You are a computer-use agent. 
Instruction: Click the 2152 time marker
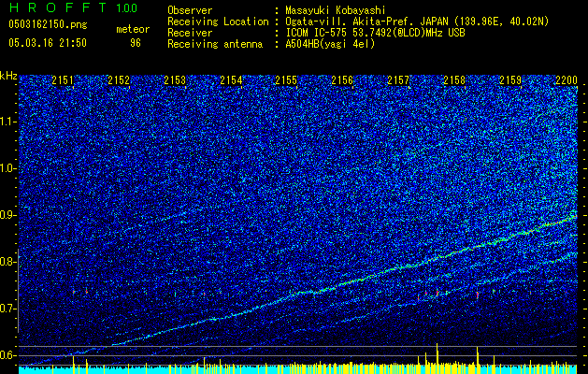(x=119, y=80)
